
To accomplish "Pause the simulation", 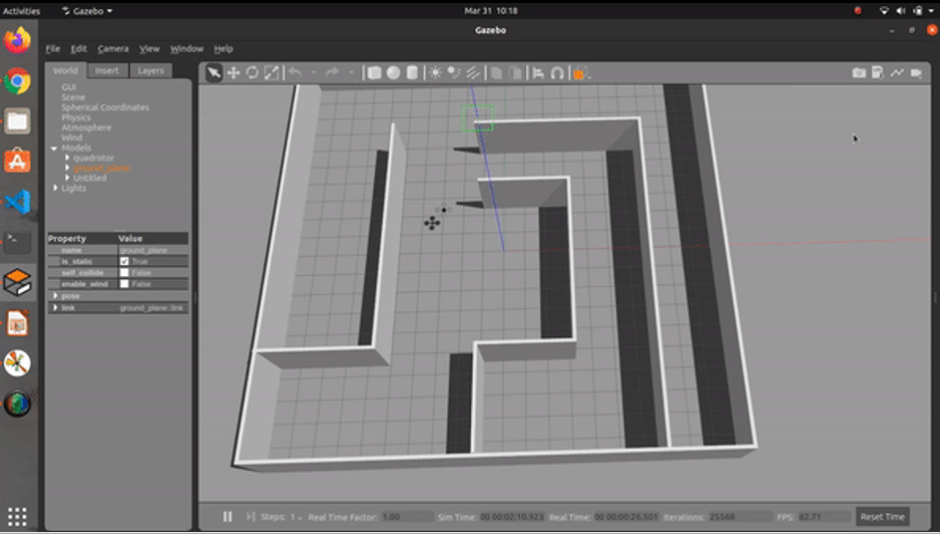I will pos(227,516).
